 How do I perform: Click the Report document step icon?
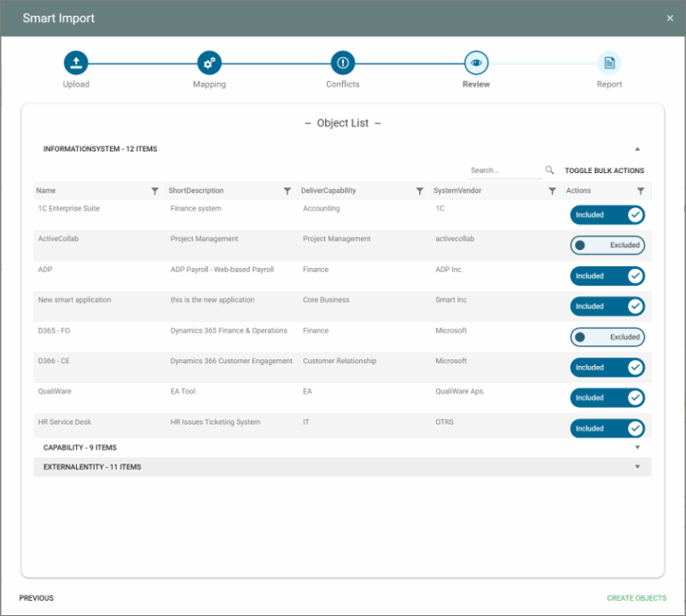[x=609, y=62]
